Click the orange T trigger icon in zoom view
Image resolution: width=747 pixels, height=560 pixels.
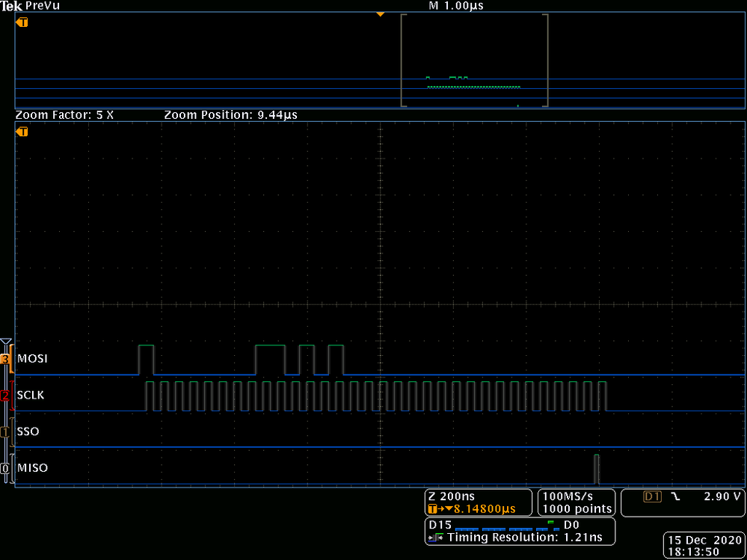coord(21,132)
